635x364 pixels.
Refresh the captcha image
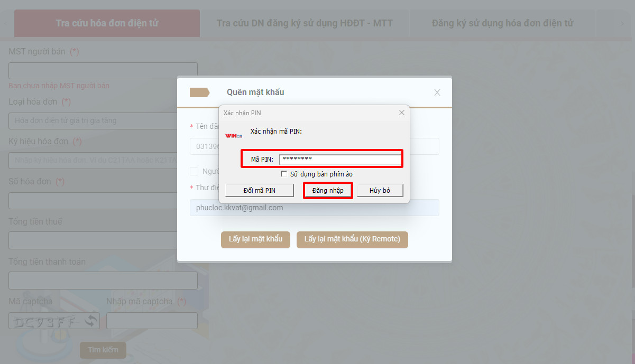pos(91,321)
